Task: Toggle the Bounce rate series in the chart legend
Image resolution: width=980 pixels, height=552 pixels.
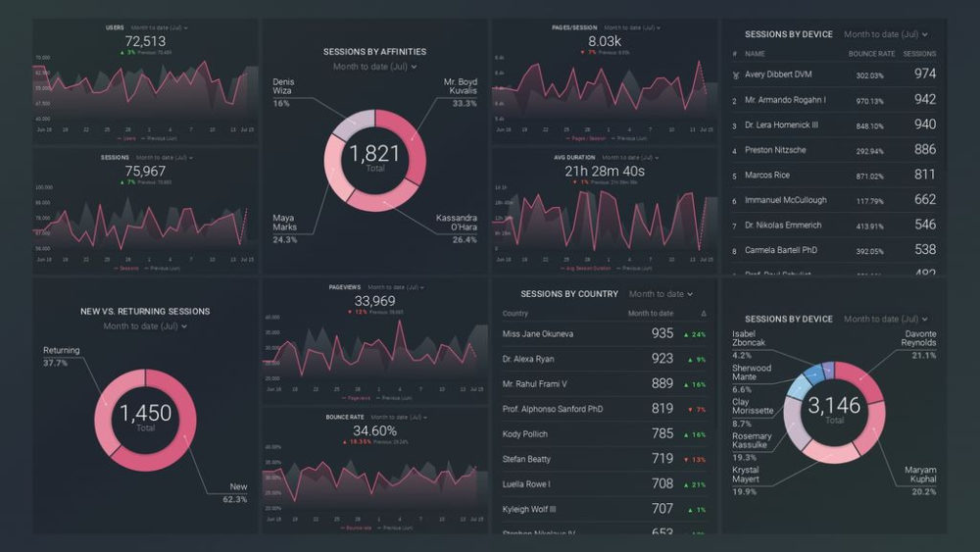Action: tap(356, 527)
